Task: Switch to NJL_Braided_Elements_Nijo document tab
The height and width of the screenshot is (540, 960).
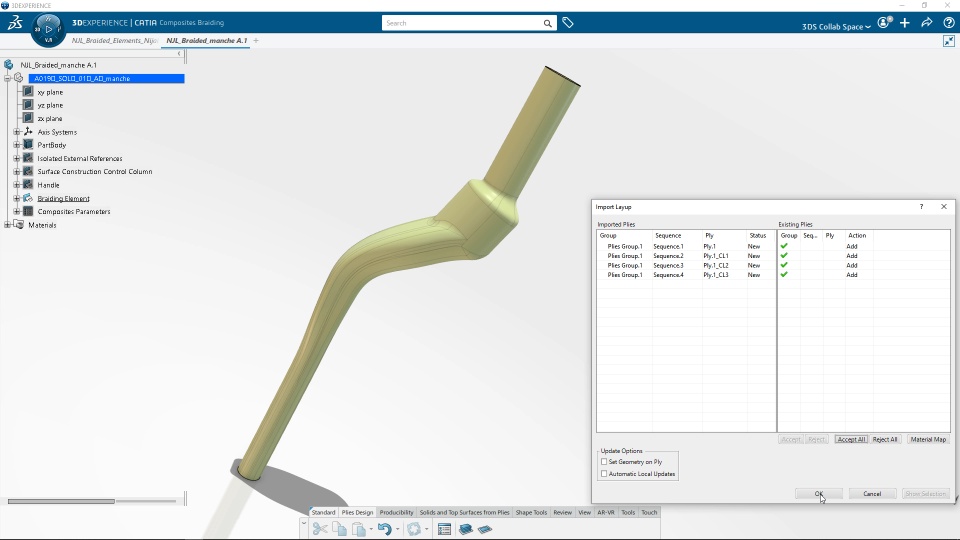Action: (114, 40)
